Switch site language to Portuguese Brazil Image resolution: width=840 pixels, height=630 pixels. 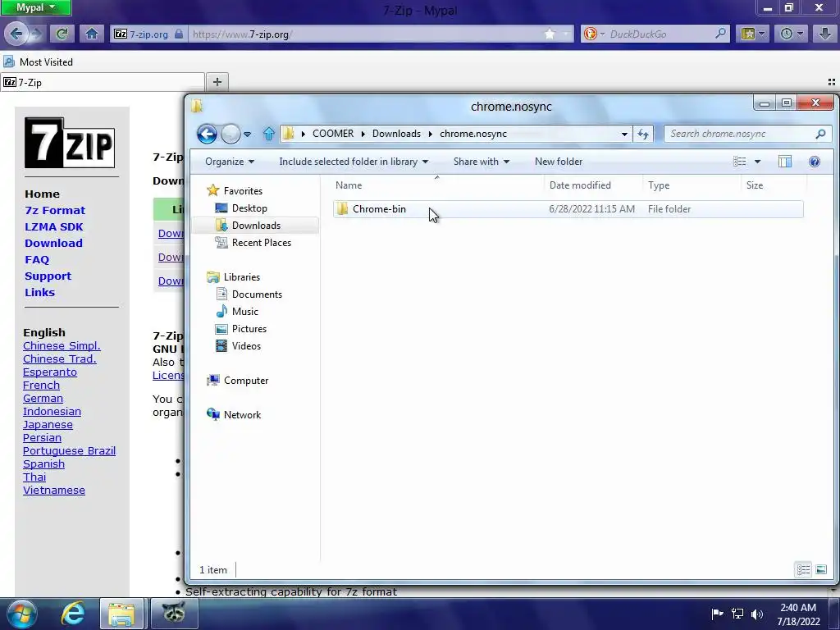pyautogui.click(x=69, y=450)
